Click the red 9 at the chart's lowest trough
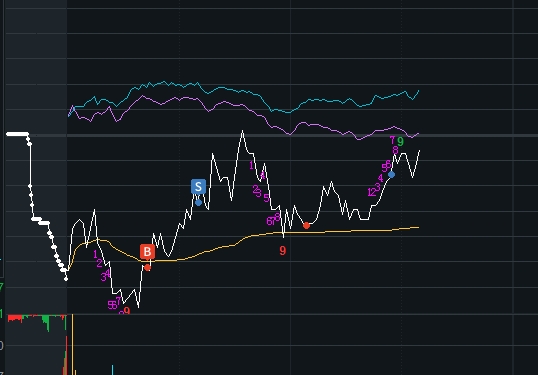The height and width of the screenshot is (375, 538). pyautogui.click(x=127, y=311)
